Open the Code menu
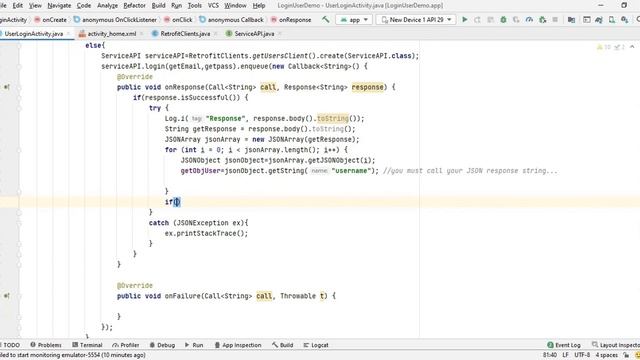 (84, 6)
